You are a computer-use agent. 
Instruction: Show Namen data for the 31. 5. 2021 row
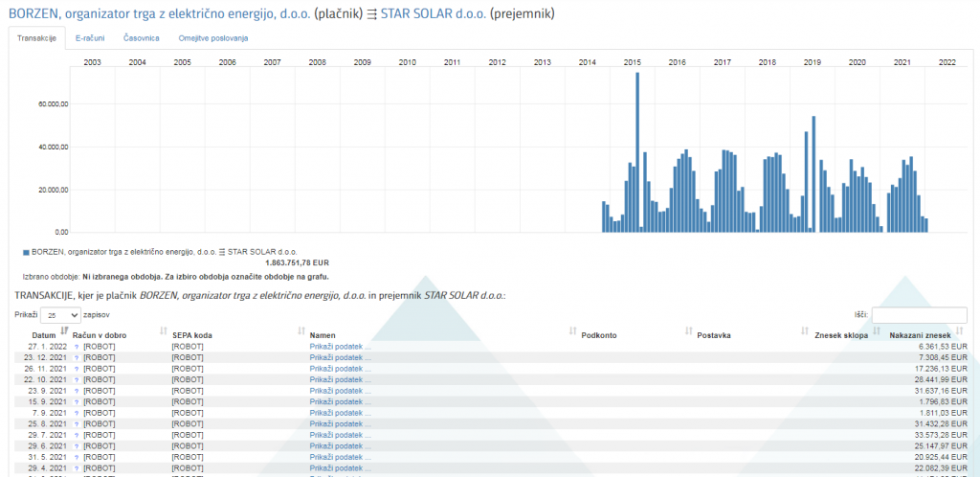point(340,457)
